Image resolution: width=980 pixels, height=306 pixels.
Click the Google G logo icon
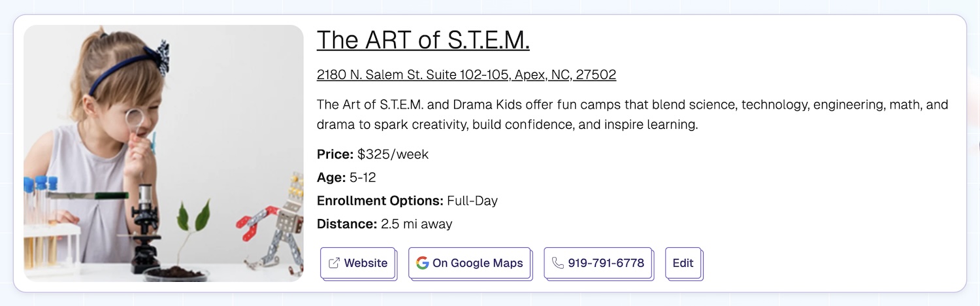(422, 263)
